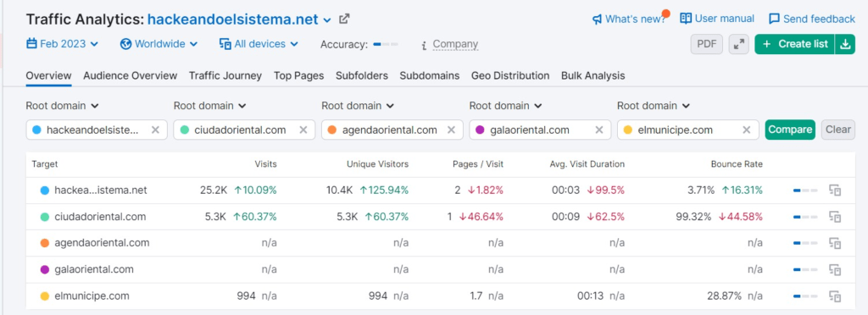Remove ciudadoriental.com with its X icon
868x315 pixels.
click(x=303, y=130)
